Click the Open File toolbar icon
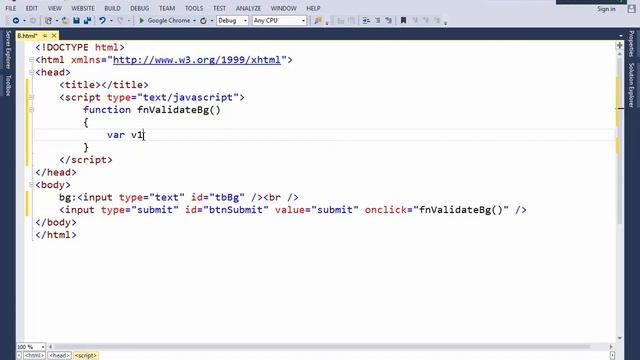Image resolution: width=640 pixels, height=360 pixels. (x=65, y=20)
